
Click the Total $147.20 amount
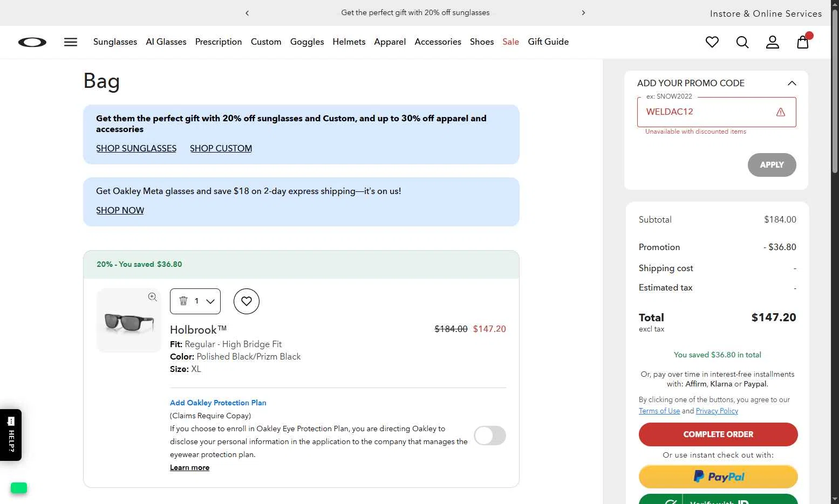pyautogui.click(x=774, y=317)
